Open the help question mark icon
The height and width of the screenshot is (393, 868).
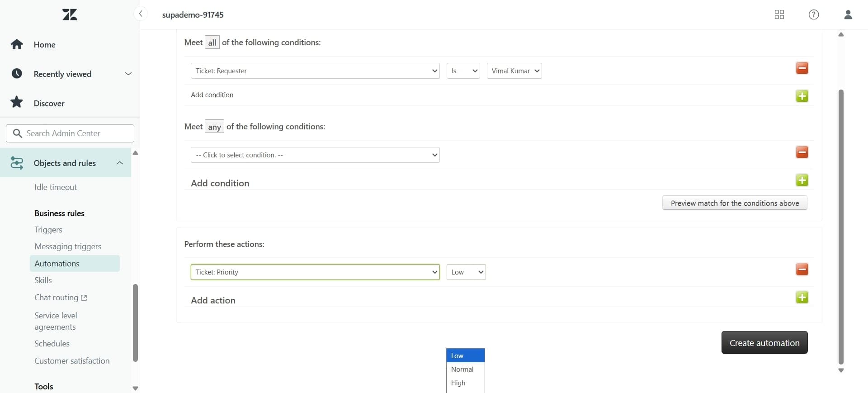[813, 14]
